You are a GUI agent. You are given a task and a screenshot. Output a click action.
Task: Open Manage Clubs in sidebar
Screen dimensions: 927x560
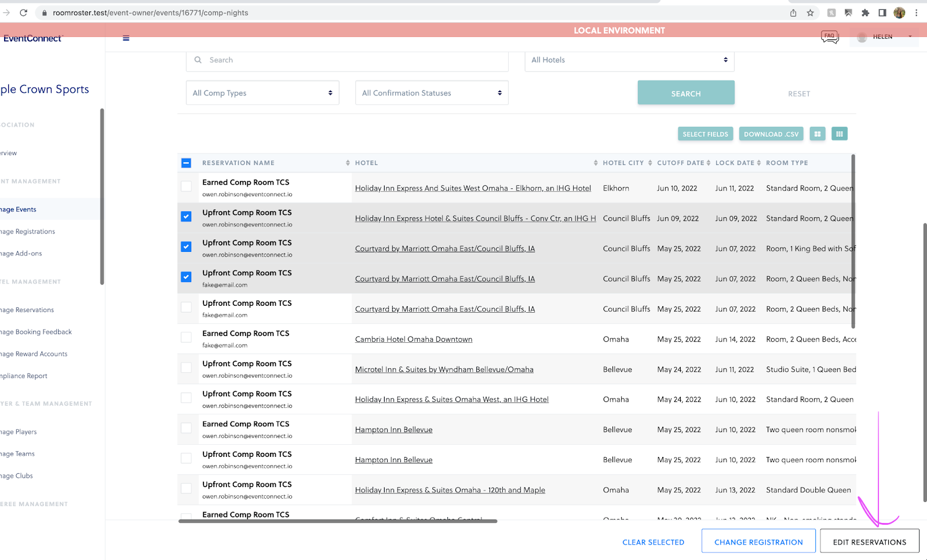[17, 476]
